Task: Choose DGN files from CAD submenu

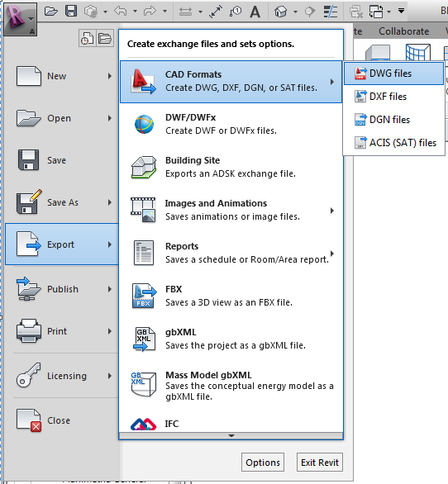Action: click(x=394, y=120)
